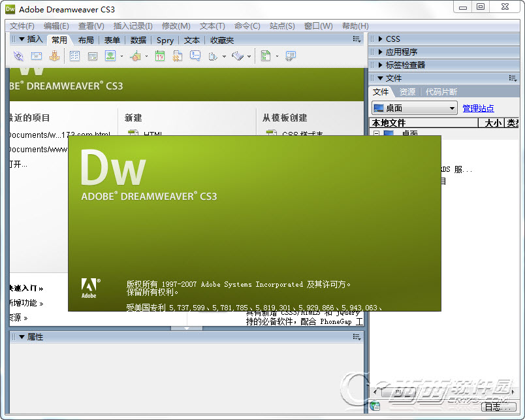Click the Images insert icon

coord(110,56)
